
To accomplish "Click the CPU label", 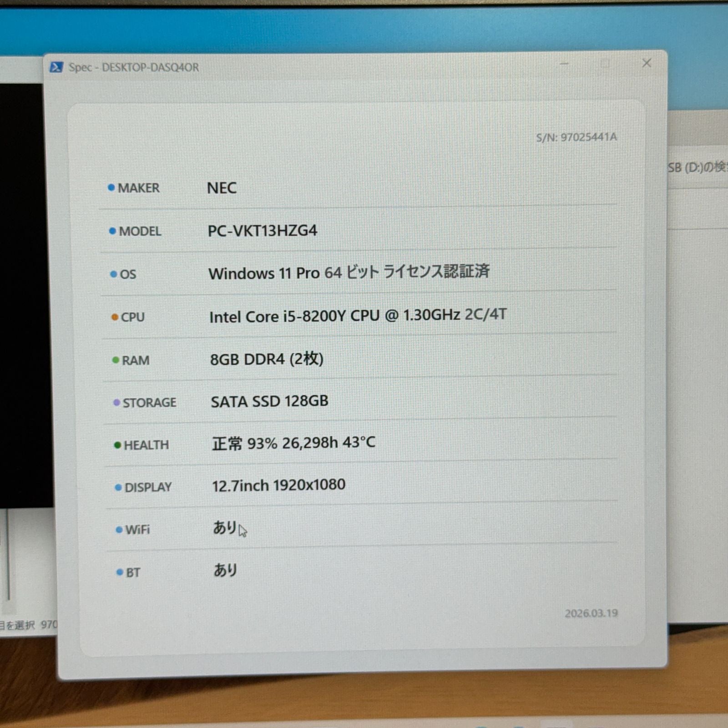I will (x=133, y=317).
